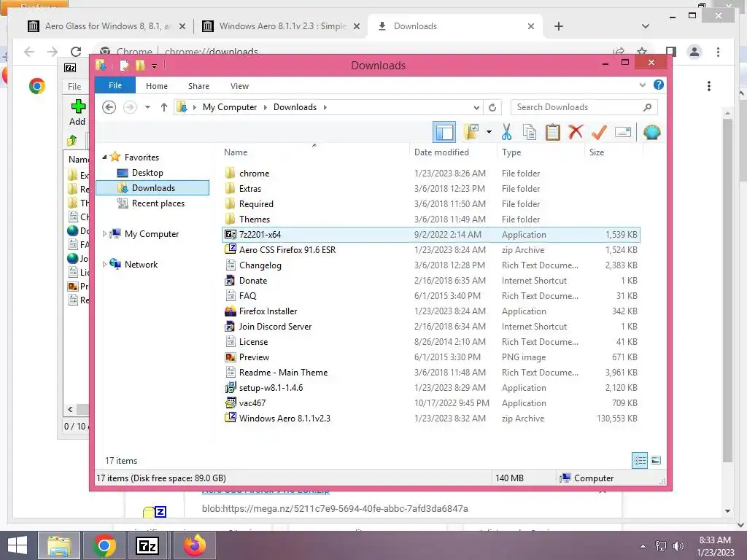Select setup-w8.1-1.4.6 application
This screenshot has width=747, height=560.
click(x=430, y=388)
